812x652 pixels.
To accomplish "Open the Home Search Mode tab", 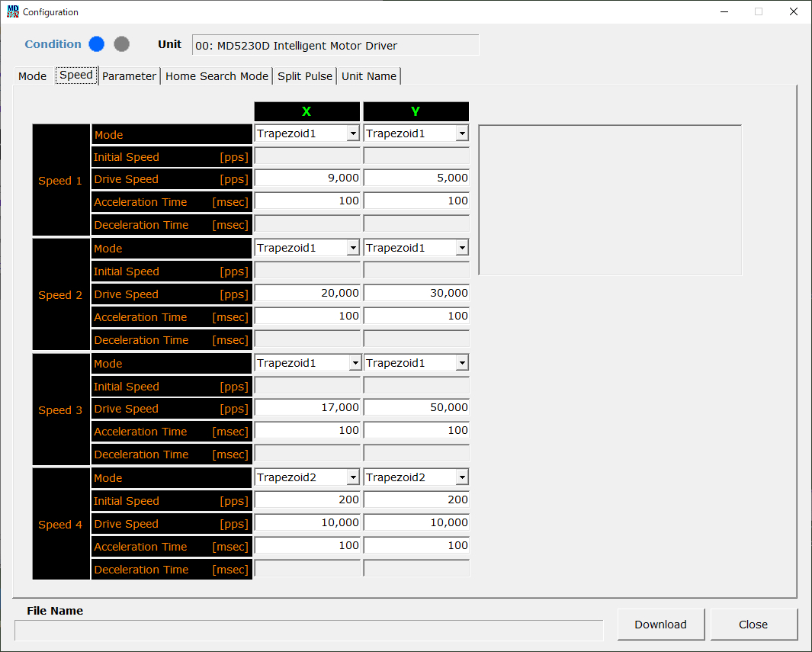I will click(217, 76).
